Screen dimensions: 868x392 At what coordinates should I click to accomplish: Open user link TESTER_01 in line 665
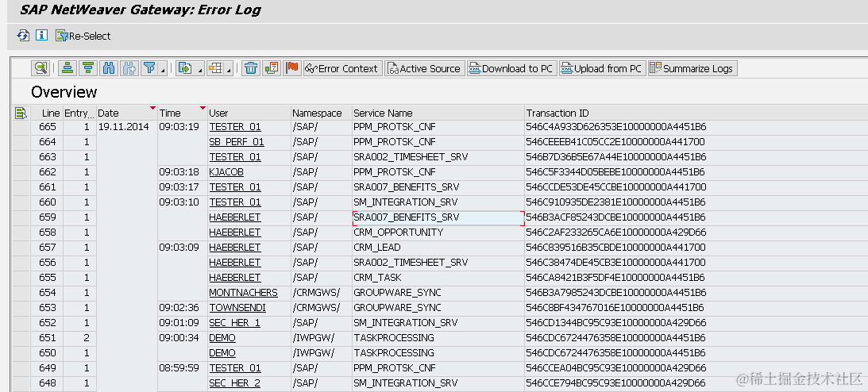click(235, 127)
